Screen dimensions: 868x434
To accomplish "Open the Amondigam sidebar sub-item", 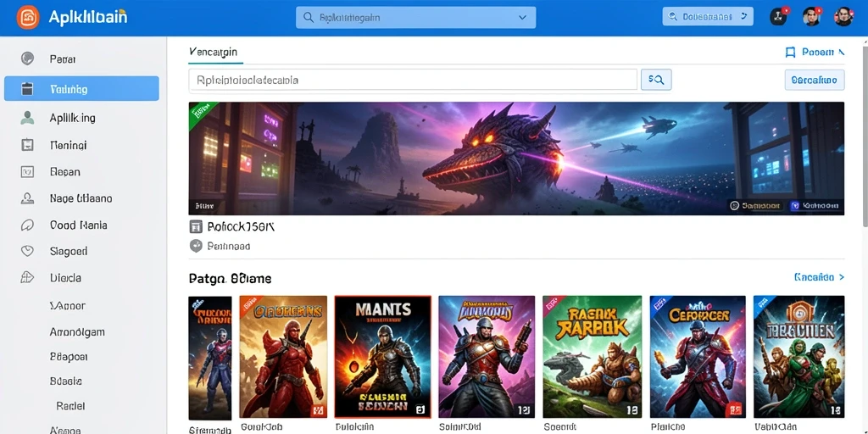I will point(77,332).
